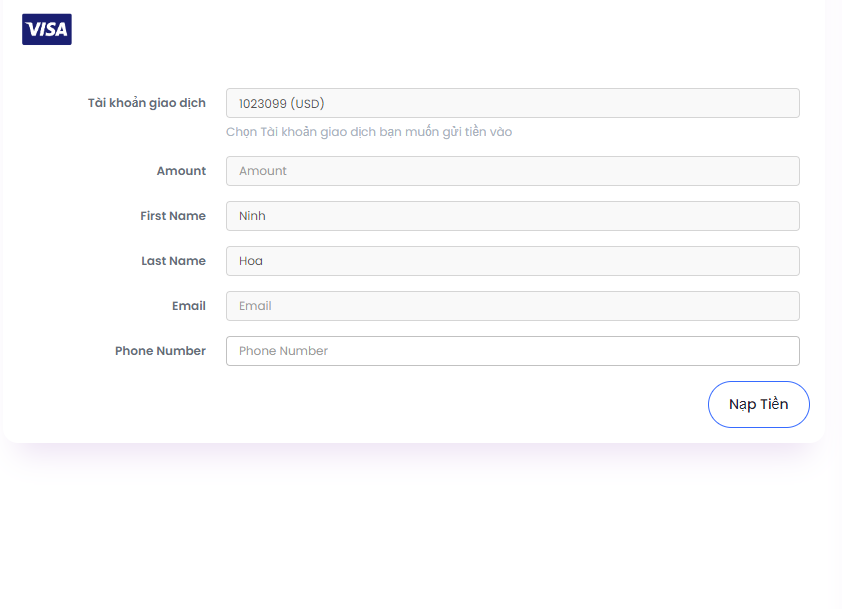The width and height of the screenshot is (842, 609).
Task: Open the Tài khoản giao dịch account dropdown
Action: [513, 103]
